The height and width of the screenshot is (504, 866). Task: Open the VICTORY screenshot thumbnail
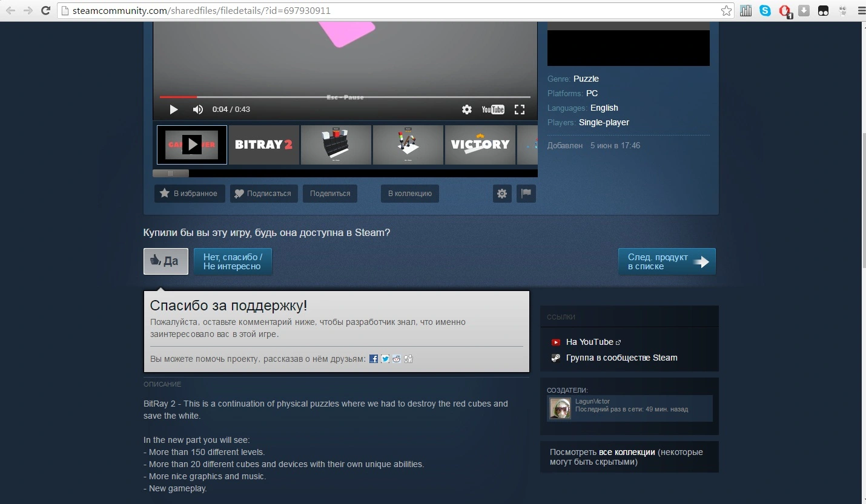[480, 145]
